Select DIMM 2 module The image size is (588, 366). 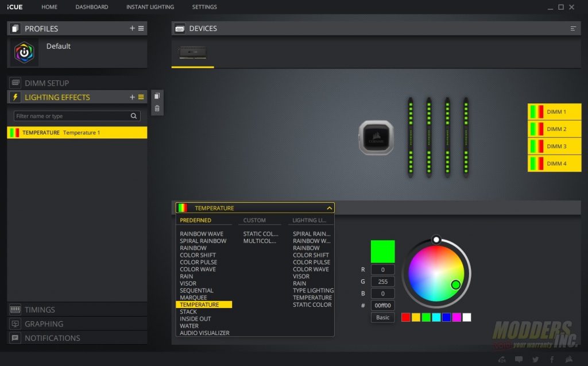click(554, 129)
